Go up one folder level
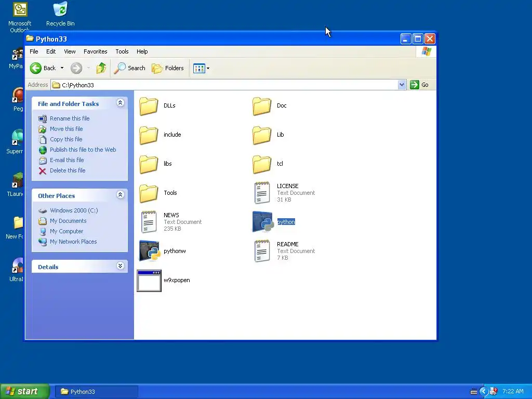532x399 pixels. click(x=101, y=68)
